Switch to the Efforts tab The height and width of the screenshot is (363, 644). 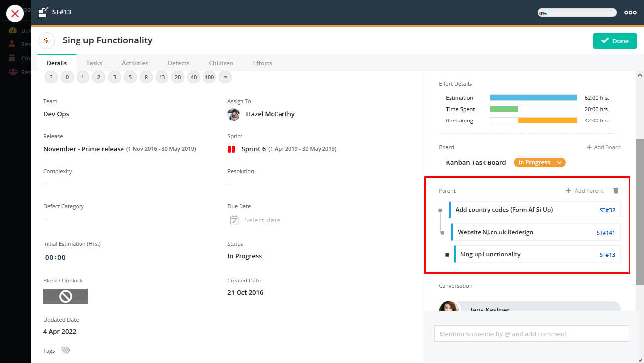click(262, 63)
